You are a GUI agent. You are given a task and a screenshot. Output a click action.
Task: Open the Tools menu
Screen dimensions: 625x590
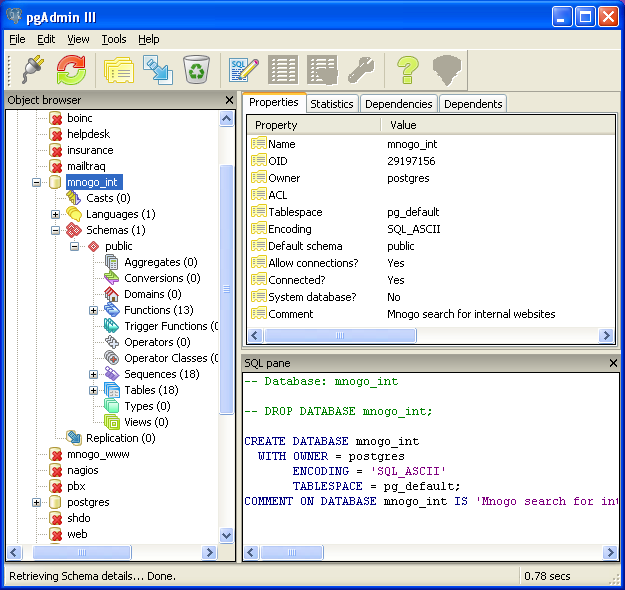point(114,39)
